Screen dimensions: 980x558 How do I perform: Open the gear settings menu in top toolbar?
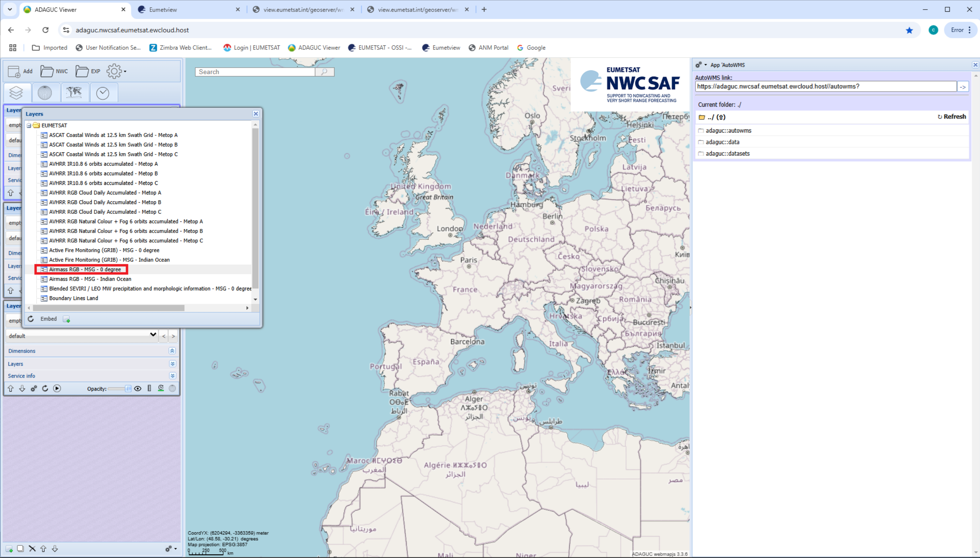[x=116, y=71]
